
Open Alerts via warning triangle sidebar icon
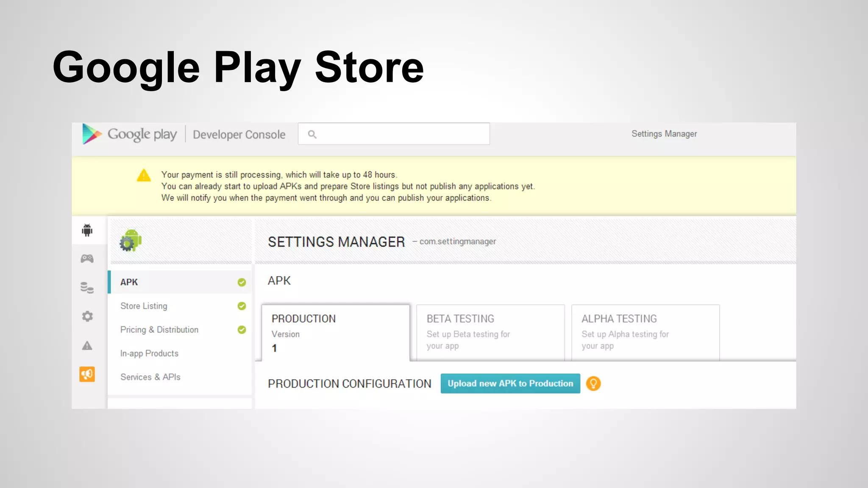[x=87, y=346]
